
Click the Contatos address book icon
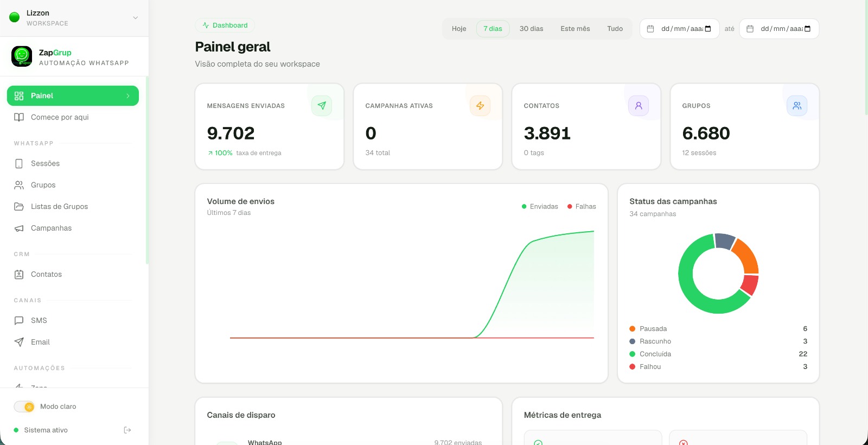[x=19, y=275]
